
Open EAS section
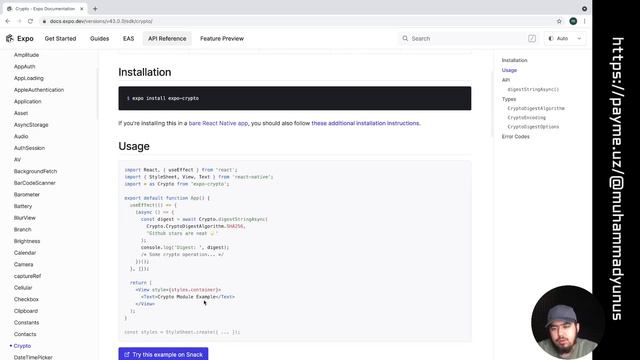128,38
